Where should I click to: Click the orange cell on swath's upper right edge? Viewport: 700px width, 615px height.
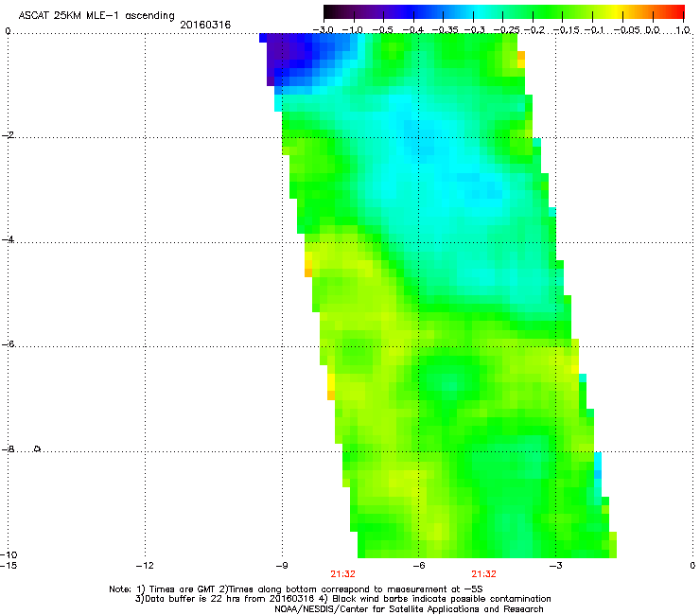click(x=521, y=56)
